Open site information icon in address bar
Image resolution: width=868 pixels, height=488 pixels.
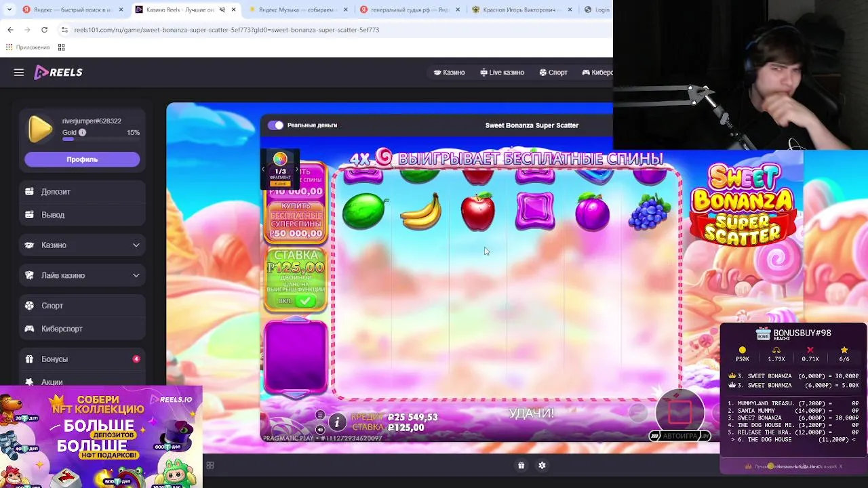[x=64, y=30]
